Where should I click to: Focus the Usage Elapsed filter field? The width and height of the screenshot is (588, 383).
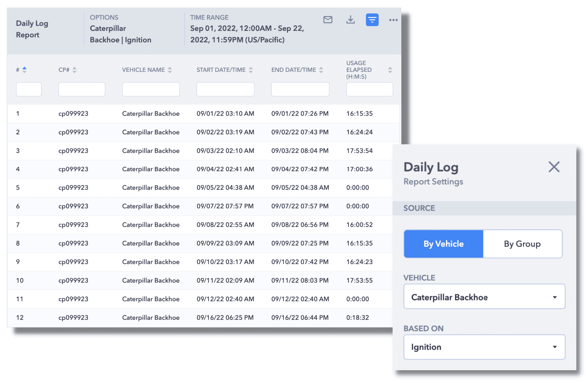click(369, 89)
